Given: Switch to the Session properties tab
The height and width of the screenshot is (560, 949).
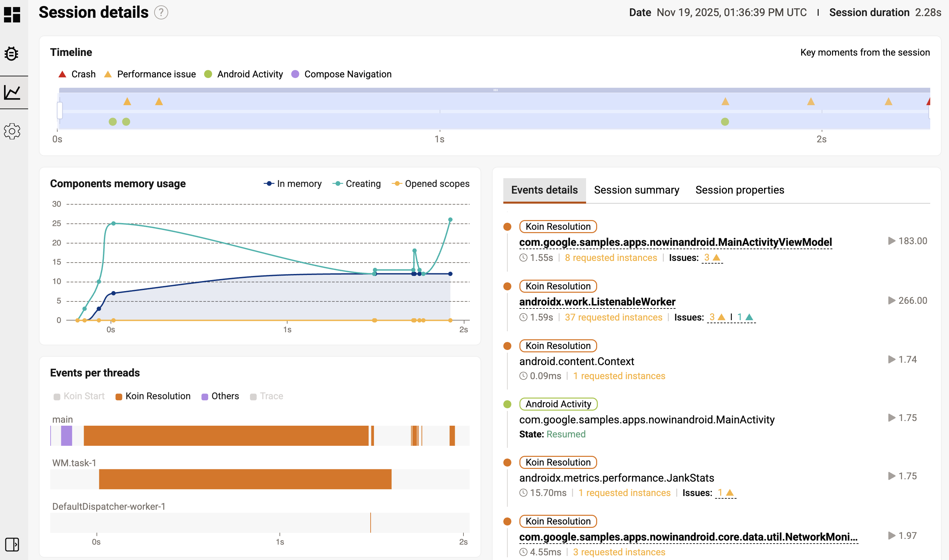Looking at the screenshot, I should click(x=740, y=190).
